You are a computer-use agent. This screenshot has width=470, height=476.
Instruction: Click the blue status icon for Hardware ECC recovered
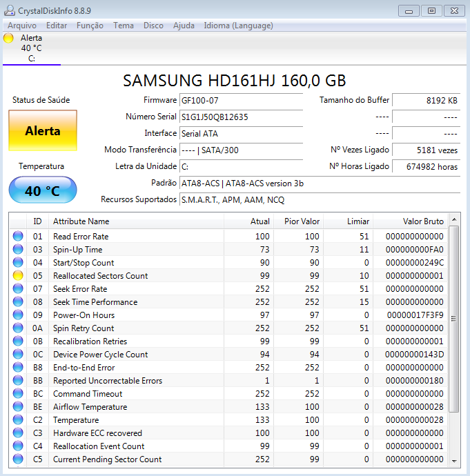tap(18, 433)
